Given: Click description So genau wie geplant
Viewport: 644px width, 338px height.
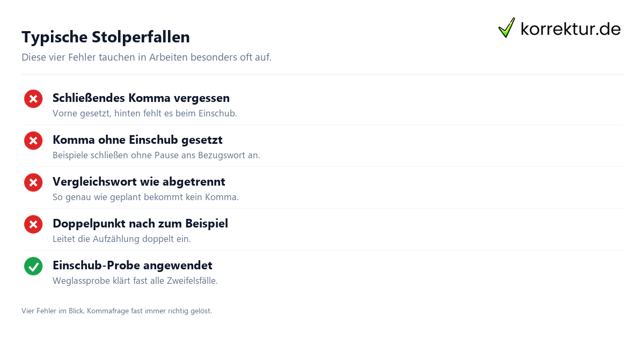Looking at the screenshot, I should [145, 197].
